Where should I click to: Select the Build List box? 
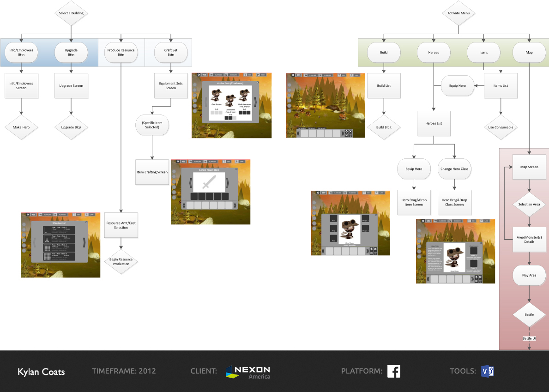coord(384,86)
